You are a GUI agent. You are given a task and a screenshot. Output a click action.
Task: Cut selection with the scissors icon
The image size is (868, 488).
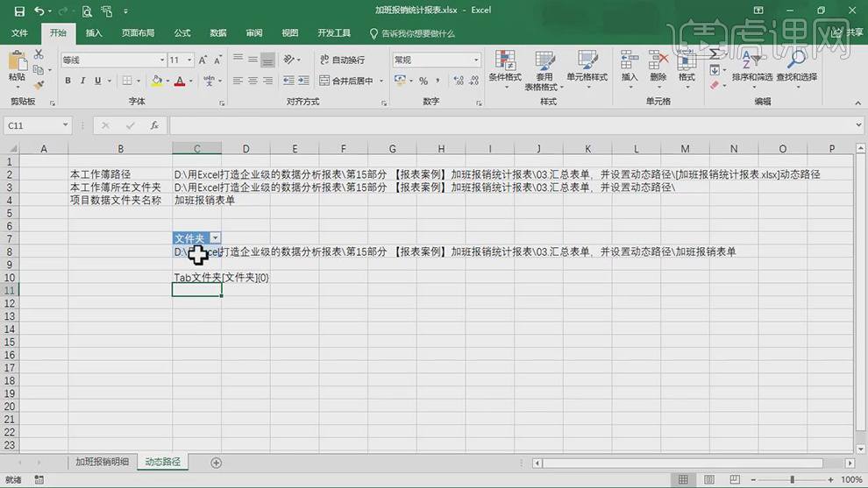pyautogui.click(x=39, y=54)
